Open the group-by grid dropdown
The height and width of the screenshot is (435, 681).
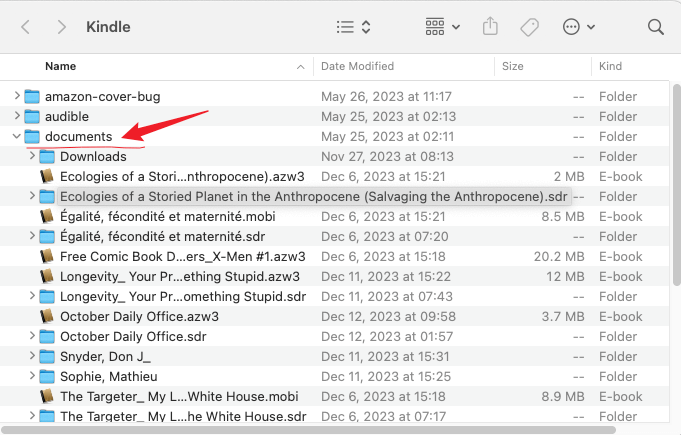point(443,27)
